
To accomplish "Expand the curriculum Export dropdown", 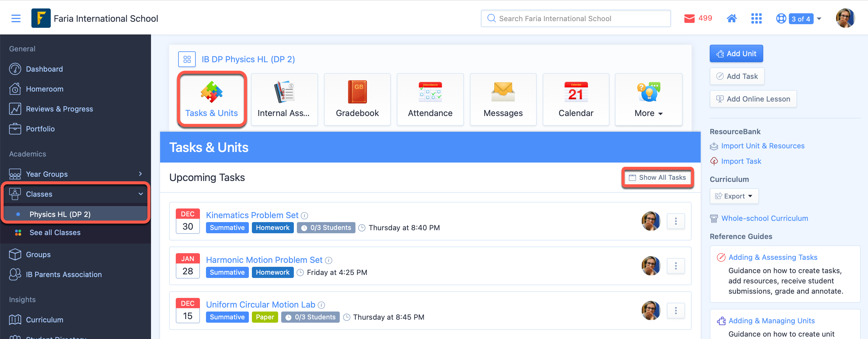I will coord(734,196).
